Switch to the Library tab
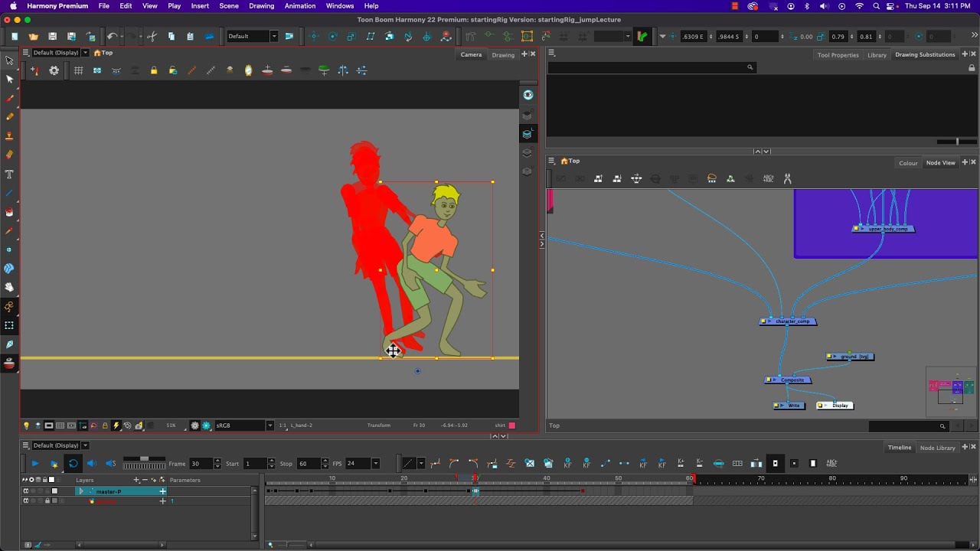Screen dimensions: 980x551 (x=877, y=54)
